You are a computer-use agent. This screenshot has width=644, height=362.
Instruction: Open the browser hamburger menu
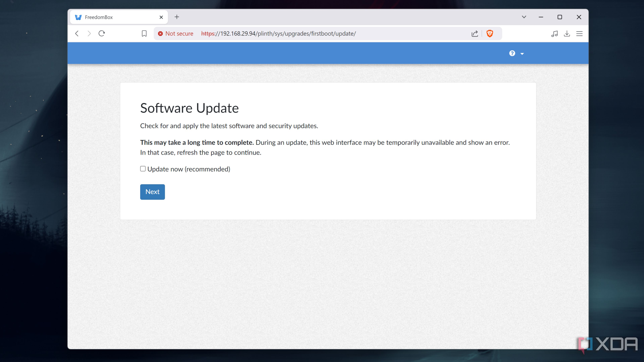point(579,34)
